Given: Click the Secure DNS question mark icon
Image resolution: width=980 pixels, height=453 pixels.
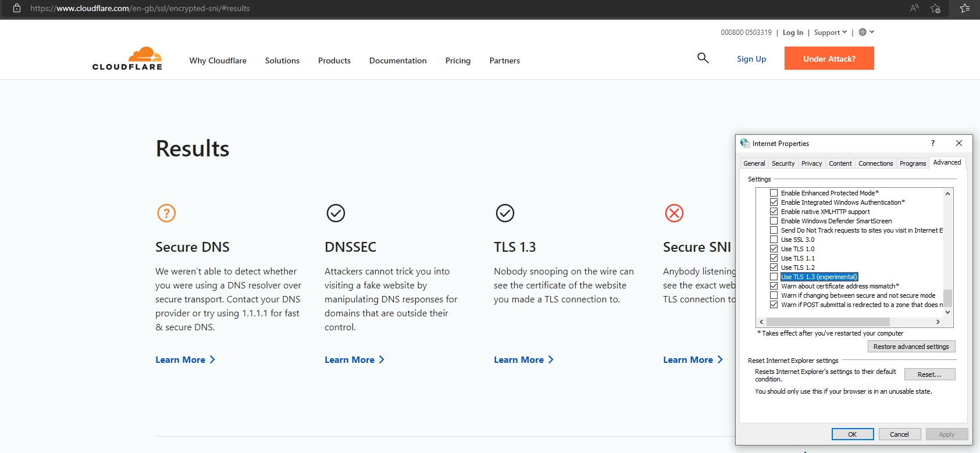Looking at the screenshot, I should pos(166,213).
